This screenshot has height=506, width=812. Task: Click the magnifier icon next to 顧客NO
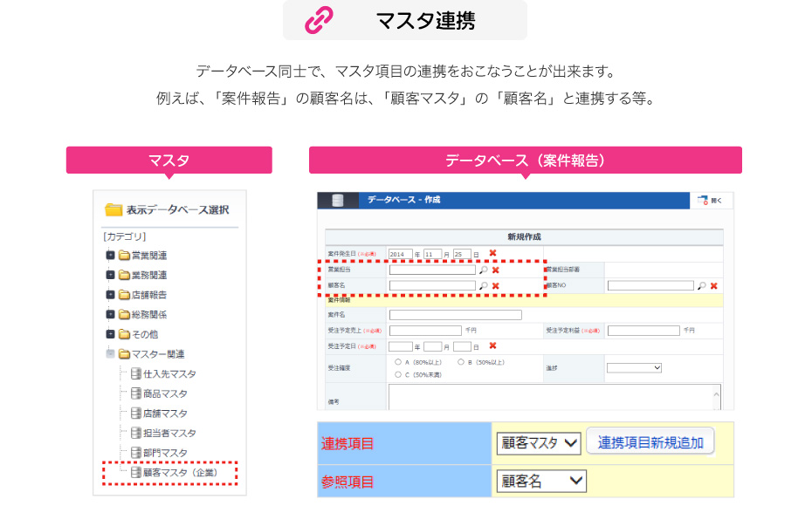[x=701, y=285]
